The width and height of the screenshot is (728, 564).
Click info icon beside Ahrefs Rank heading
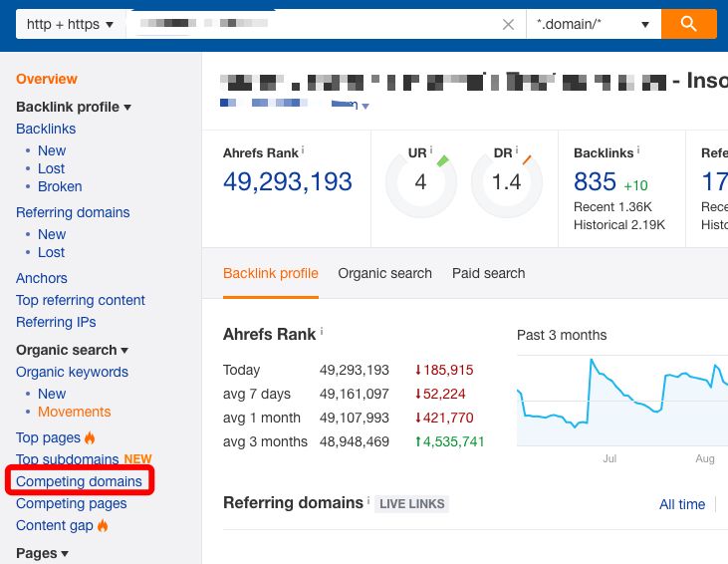point(322,331)
